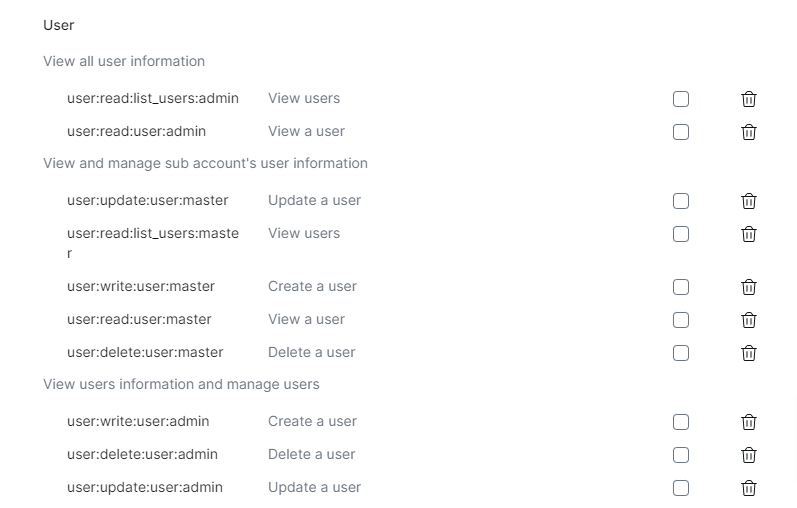Click 'View users information and manage users' heading
Image resolution: width=797 pixels, height=508 pixels.
pyautogui.click(x=181, y=384)
